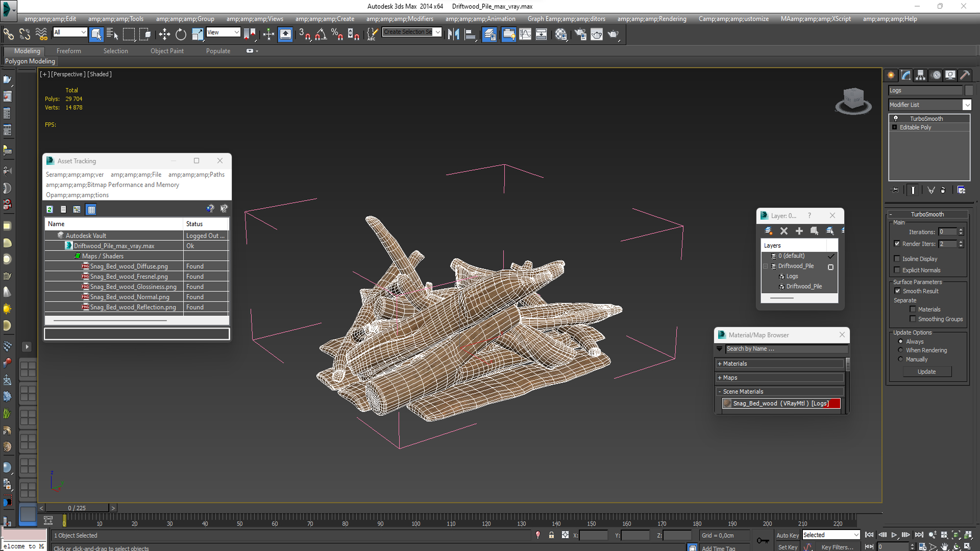This screenshot has height=551, width=980.
Task: Check Separate by Smoothing Groups
Action: pos(913,319)
